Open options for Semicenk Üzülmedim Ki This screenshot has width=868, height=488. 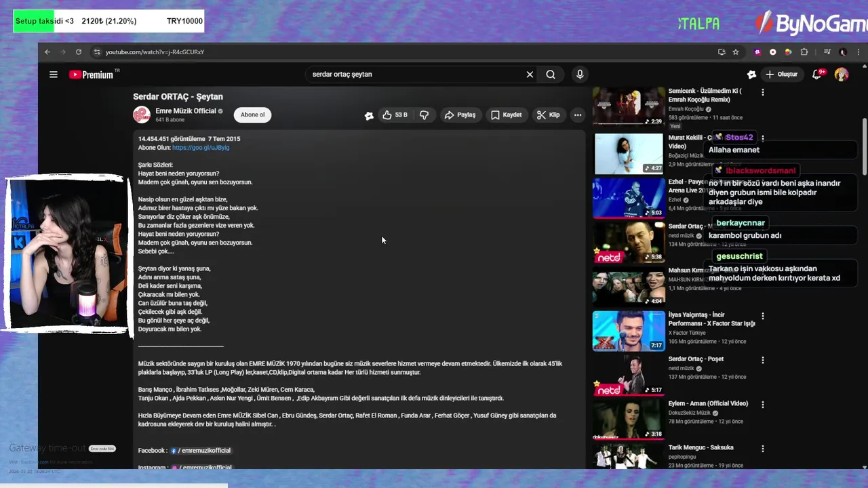pyautogui.click(x=763, y=92)
